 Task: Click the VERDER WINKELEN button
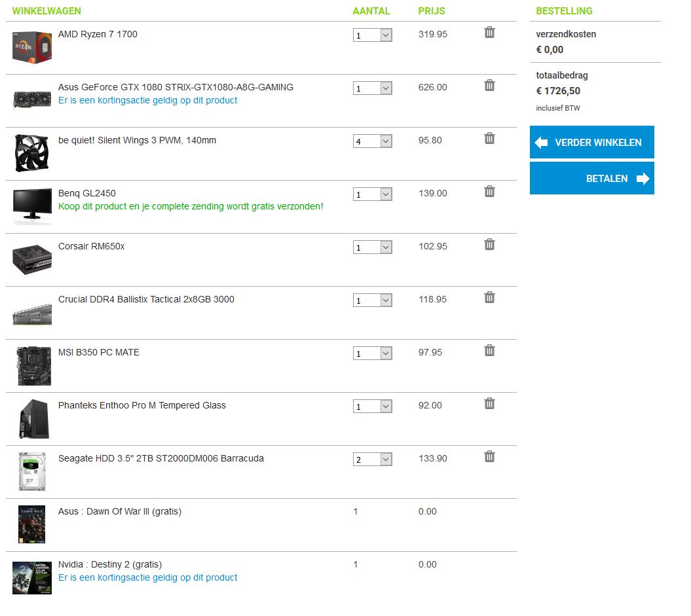[592, 142]
